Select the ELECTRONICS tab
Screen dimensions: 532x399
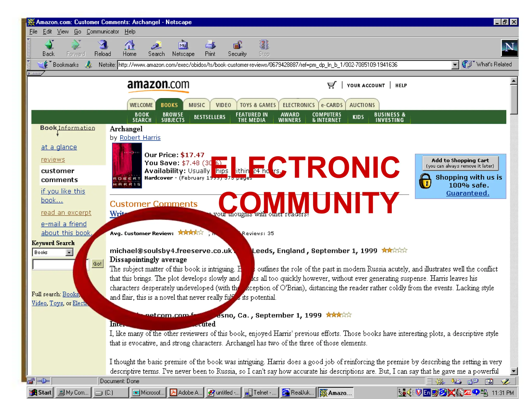299,105
